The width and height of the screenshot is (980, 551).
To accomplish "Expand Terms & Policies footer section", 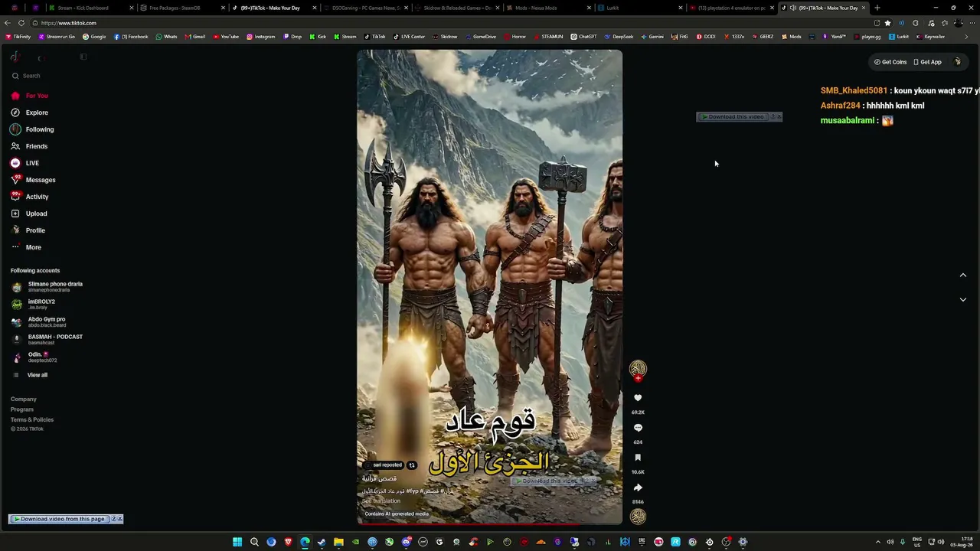I will pos(32,420).
